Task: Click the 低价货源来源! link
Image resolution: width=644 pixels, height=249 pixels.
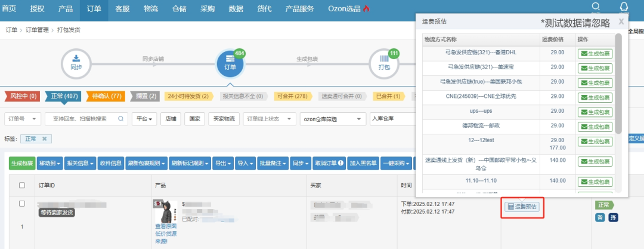Action: click(166, 238)
